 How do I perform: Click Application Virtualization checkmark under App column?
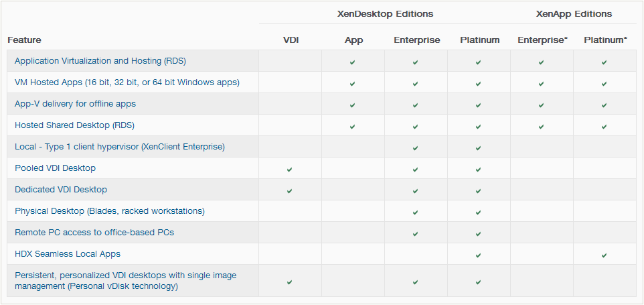pos(352,62)
